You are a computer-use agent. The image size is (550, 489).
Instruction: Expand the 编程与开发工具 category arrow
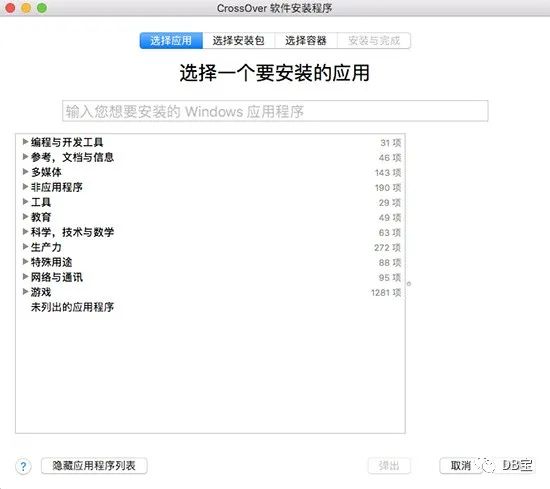[25, 142]
